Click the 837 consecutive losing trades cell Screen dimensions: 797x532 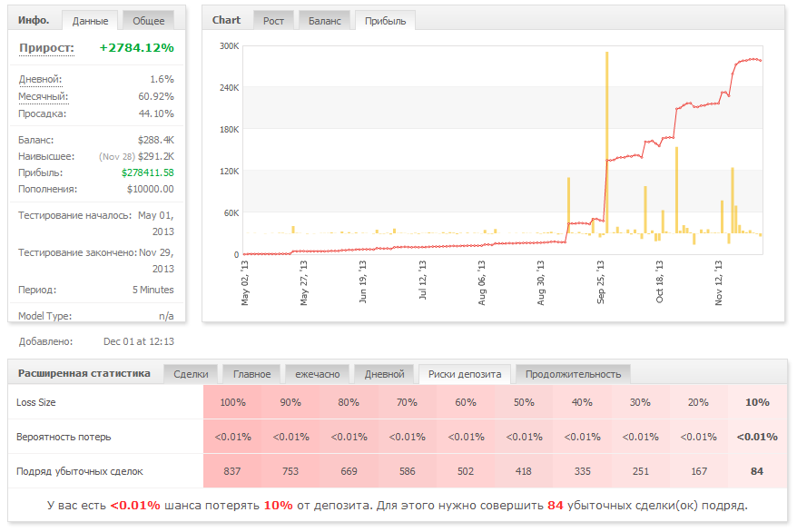pyautogui.click(x=233, y=471)
